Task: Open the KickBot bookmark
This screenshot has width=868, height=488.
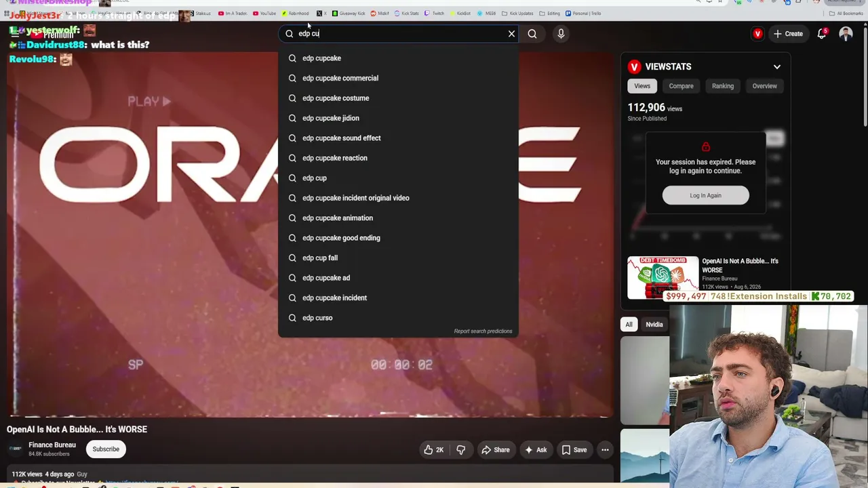Action: (460, 14)
